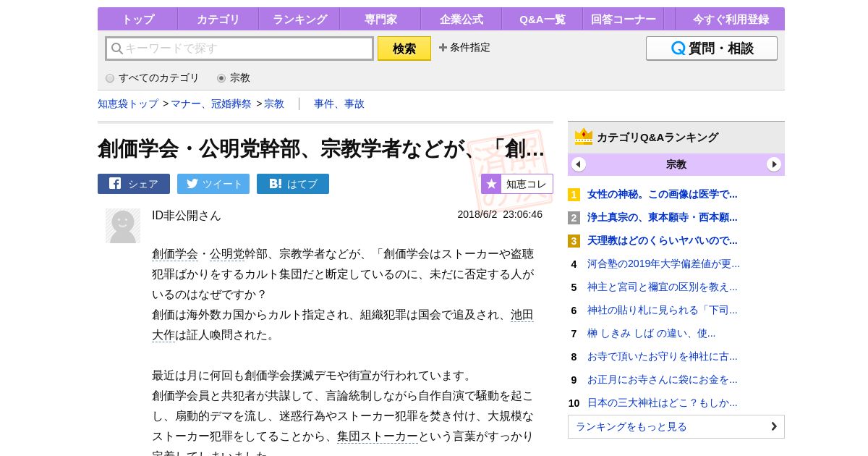Viewport: 868px width, 456px height.
Task: Click the star icon of 知恵コレ
Action: point(491,184)
